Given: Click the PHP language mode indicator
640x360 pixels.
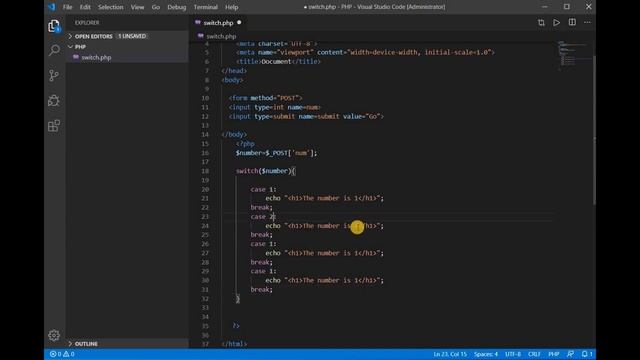Looking at the screenshot, I should pyautogui.click(x=553, y=354).
